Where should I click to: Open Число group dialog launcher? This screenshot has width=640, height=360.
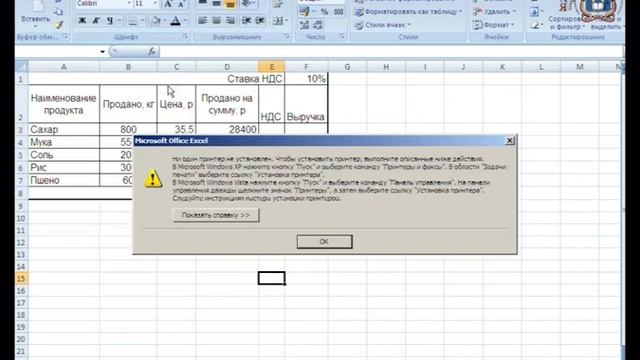pyautogui.click(x=342, y=37)
